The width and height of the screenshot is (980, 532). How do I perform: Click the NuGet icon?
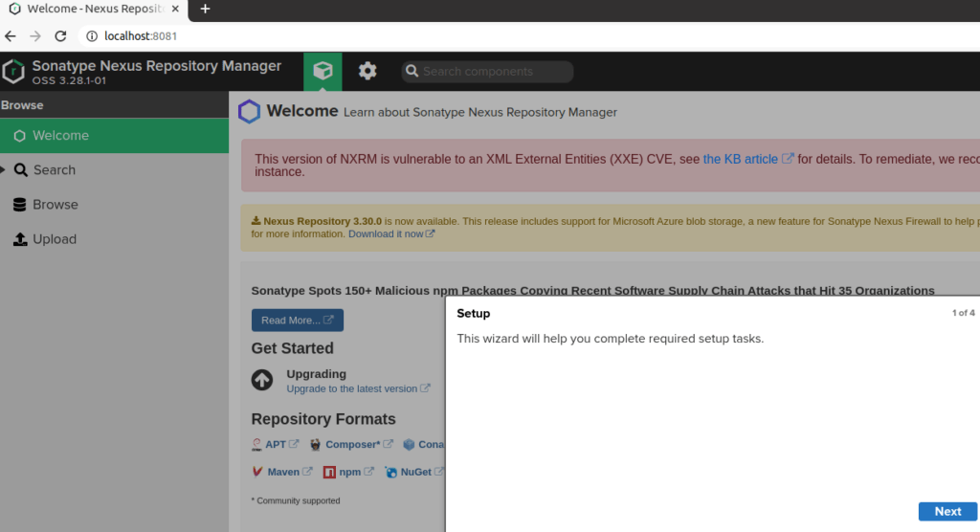click(x=390, y=472)
